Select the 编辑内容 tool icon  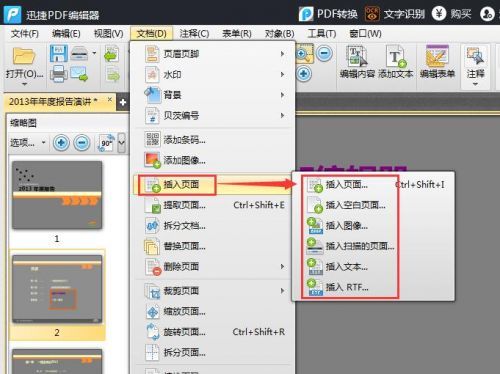pos(357,62)
